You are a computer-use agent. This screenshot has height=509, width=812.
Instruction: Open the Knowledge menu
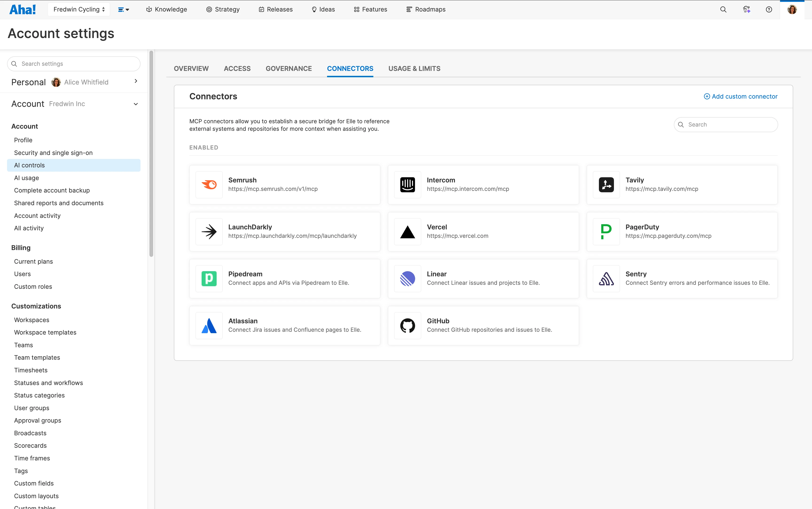coord(166,9)
